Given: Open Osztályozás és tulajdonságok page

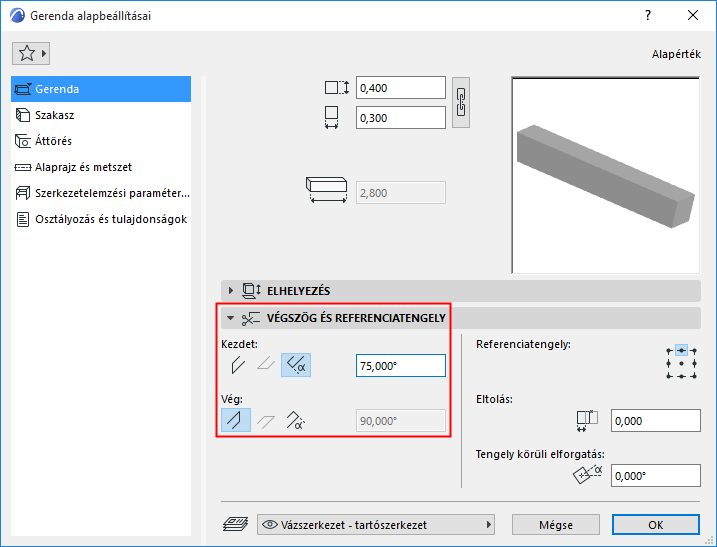Looking at the screenshot, I should [x=101, y=219].
